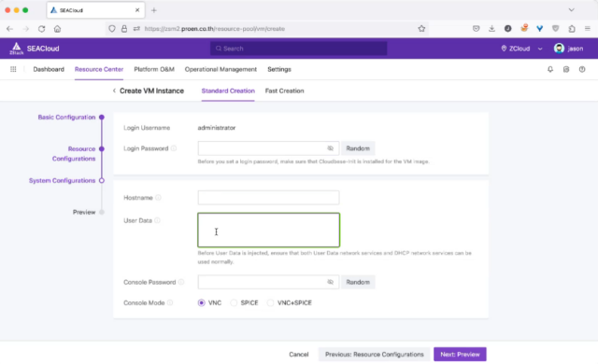
Task: Click the Cancel button
Action: [x=299, y=354]
